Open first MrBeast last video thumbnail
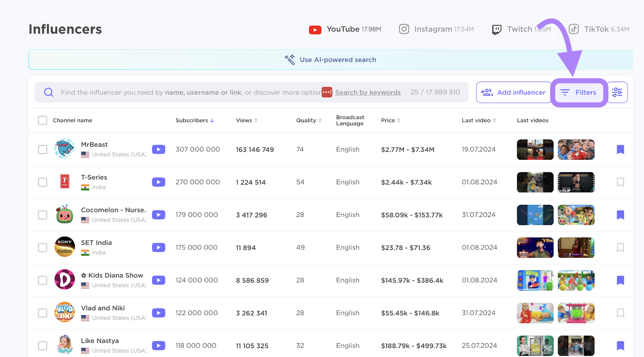 (x=535, y=150)
